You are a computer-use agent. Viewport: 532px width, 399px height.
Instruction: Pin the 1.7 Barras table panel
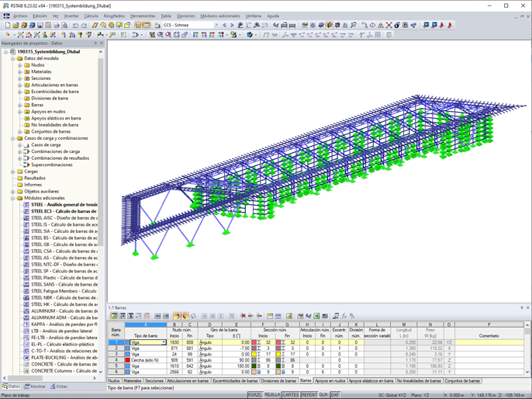tap(521, 307)
